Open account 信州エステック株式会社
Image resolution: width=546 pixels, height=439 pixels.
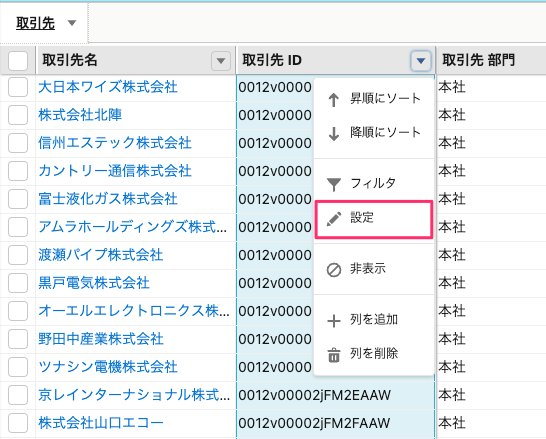(115, 143)
